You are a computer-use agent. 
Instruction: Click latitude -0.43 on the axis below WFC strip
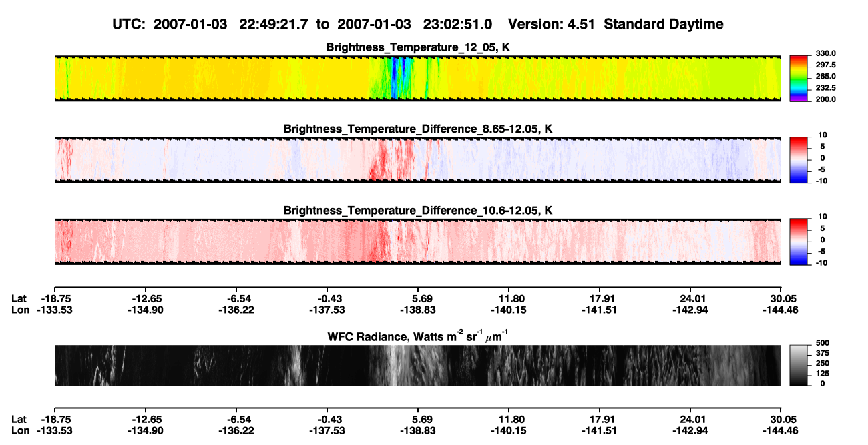pos(327,420)
